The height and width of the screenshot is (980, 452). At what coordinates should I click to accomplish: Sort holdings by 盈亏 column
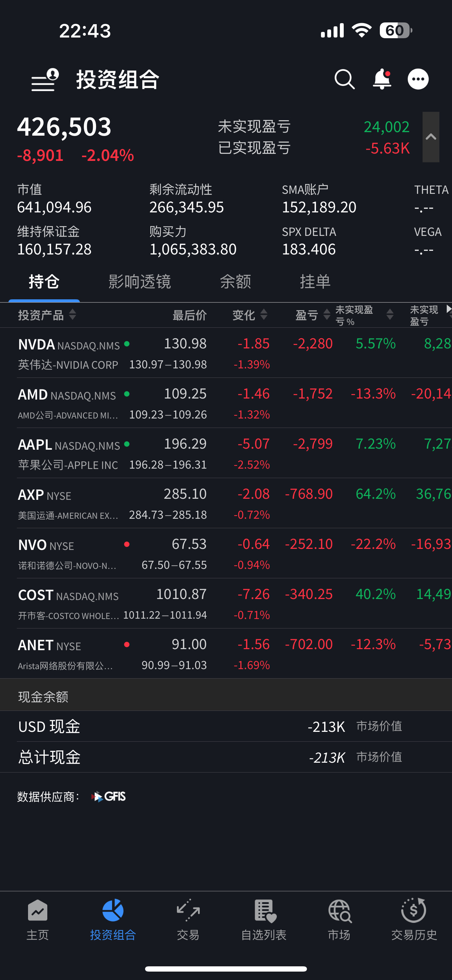tap(312, 315)
